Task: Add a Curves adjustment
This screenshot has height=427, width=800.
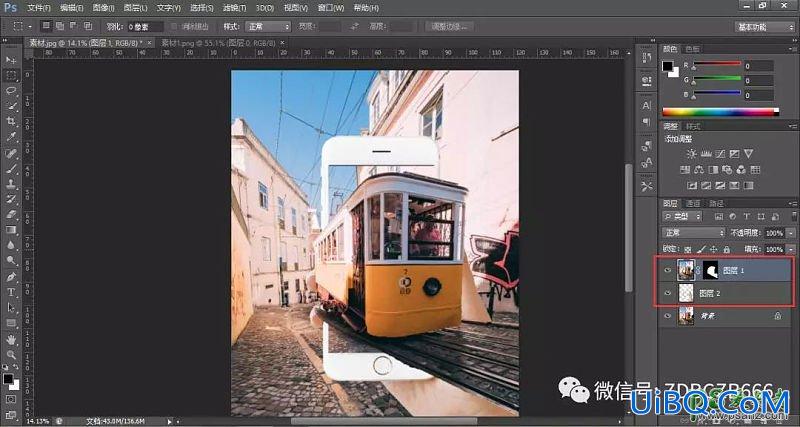Action: click(720, 154)
